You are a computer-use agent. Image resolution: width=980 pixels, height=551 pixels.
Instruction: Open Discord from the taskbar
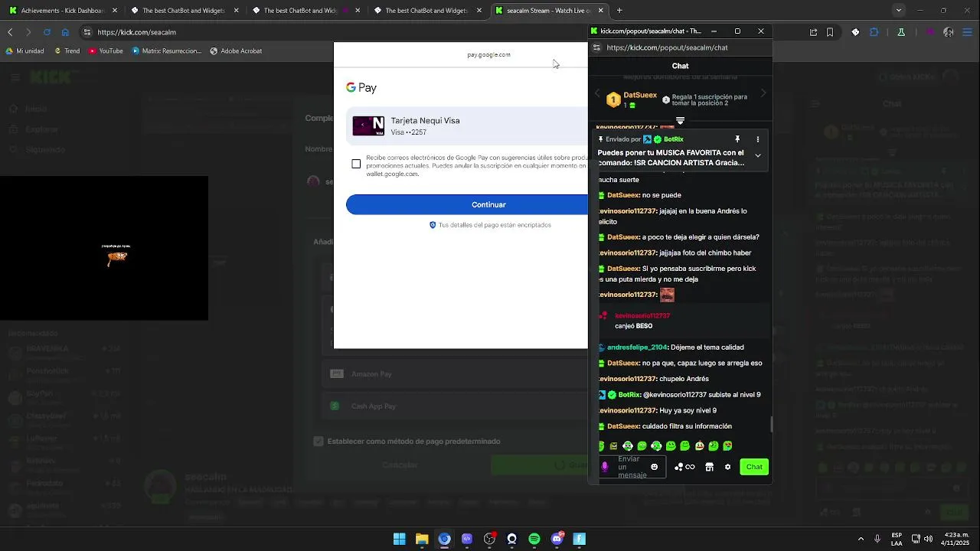[x=557, y=539]
